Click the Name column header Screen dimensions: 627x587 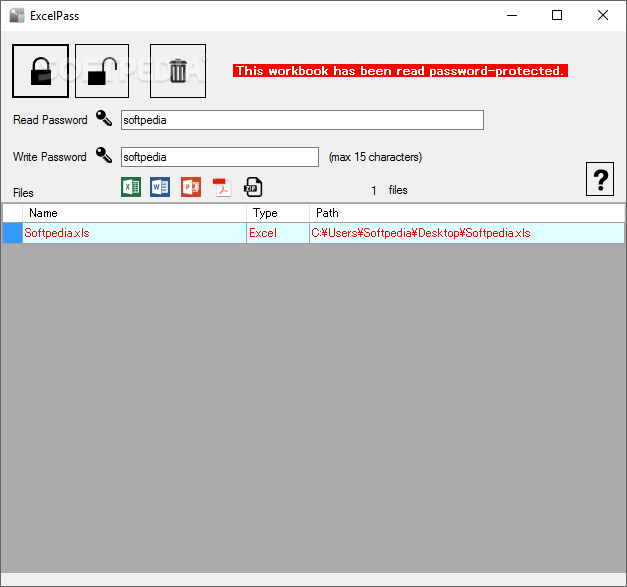coord(134,213)
